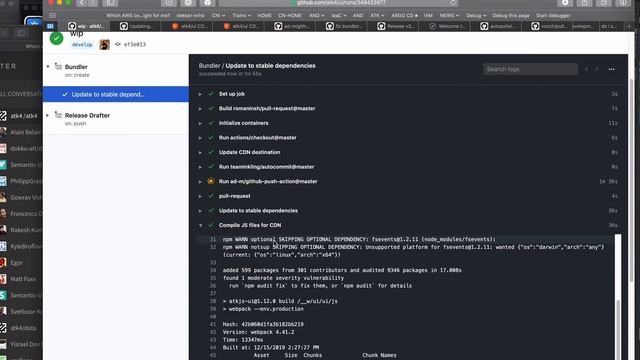
Task: Click green check beside Compile JS files
Action: point(211,225)
